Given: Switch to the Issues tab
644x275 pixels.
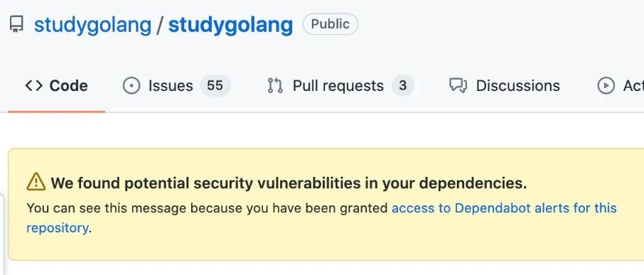Looking at the screenshot, I should coord(176,86).
